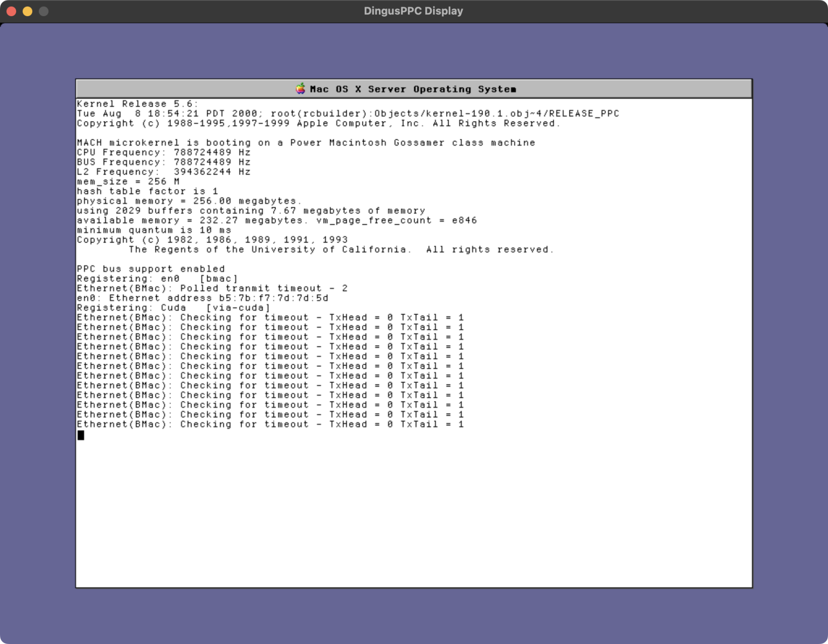Click the Kernel Release 5.6 line
Image resolution: width=828 pixels, height=644 pixels.
(137, 104)
